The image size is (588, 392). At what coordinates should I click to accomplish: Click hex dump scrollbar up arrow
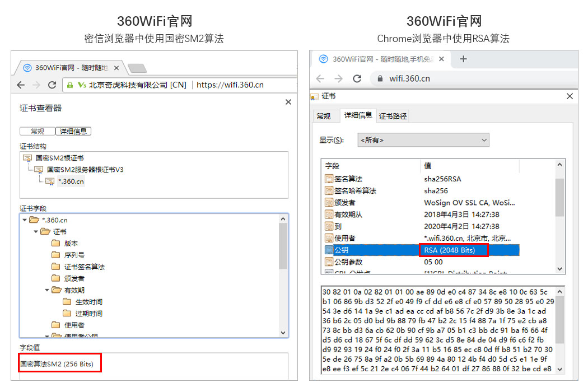tap(559, 291)
